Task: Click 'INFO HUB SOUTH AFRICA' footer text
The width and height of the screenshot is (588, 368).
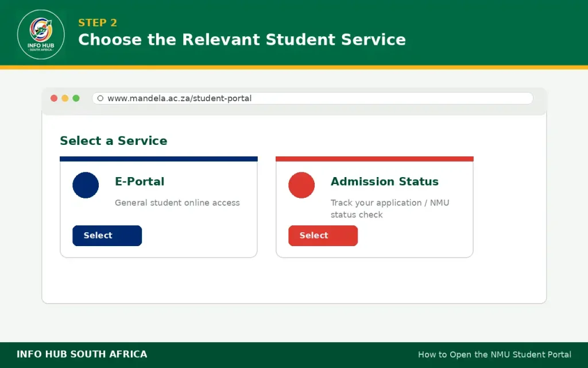Action: (82, 354)
